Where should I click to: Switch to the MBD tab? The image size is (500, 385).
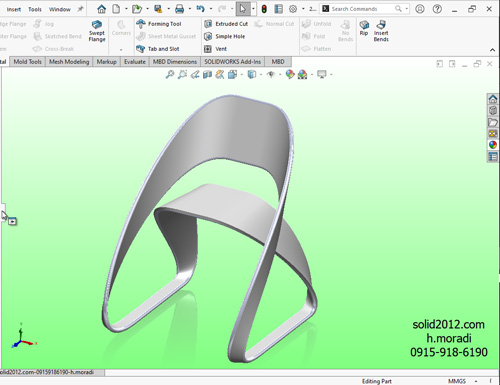coord(278,62)
